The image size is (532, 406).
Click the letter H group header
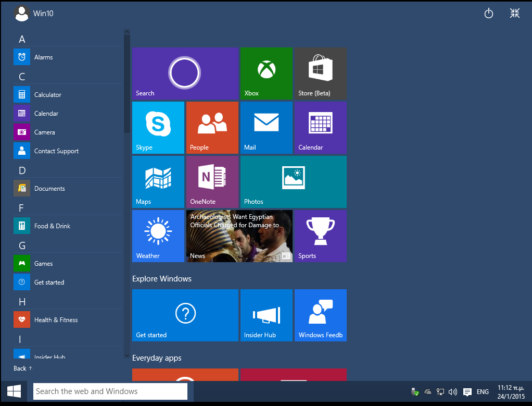click(22, 302)
